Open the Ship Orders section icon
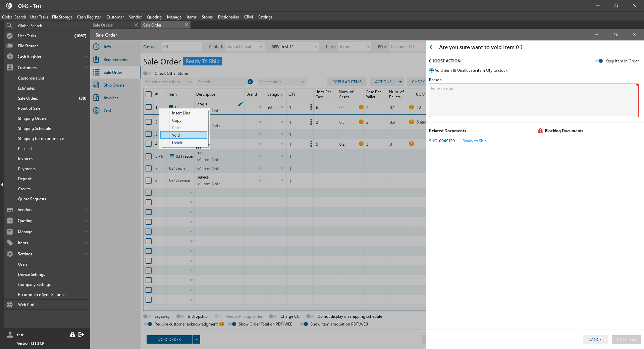Image resolution: width=644 pixels, height=349 pixels. click(96, 85)
